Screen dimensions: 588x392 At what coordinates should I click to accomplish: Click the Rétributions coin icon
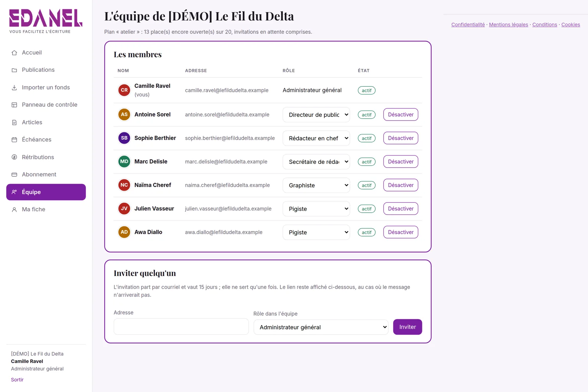click(x=14, y=157)
